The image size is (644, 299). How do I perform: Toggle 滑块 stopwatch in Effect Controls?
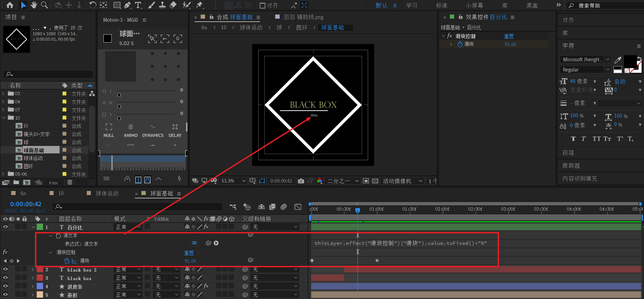(x=460, y=44)
